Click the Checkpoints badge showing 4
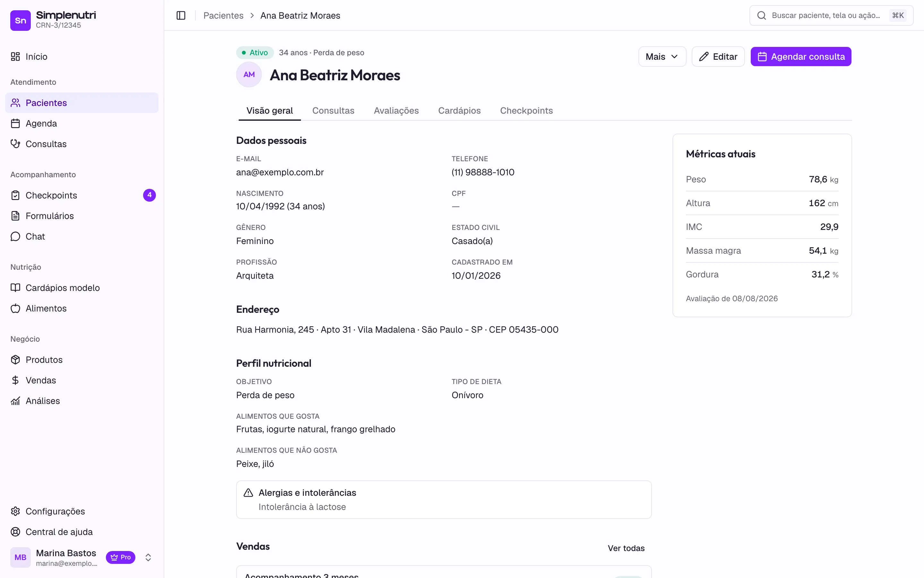924x578 pixels. [x=149, y=195]
